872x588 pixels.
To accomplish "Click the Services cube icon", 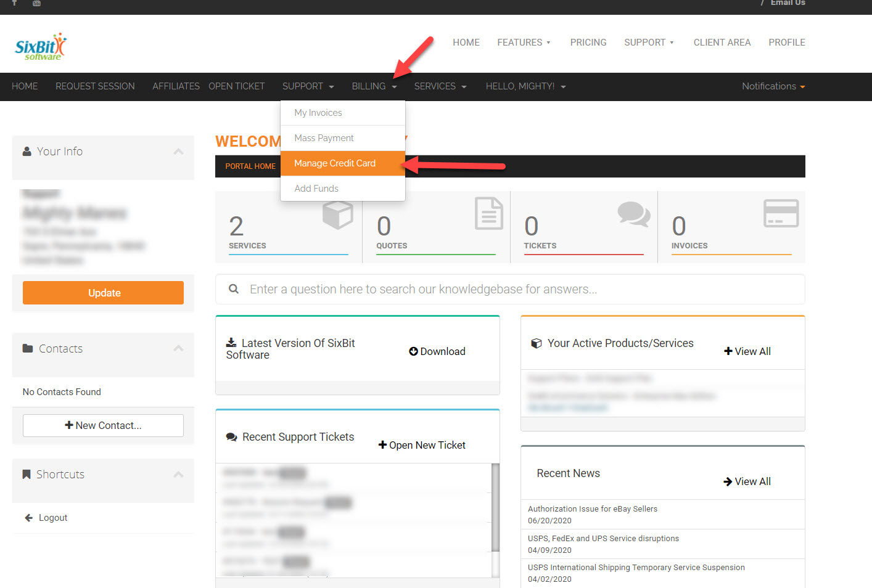I will pos(337,215).
